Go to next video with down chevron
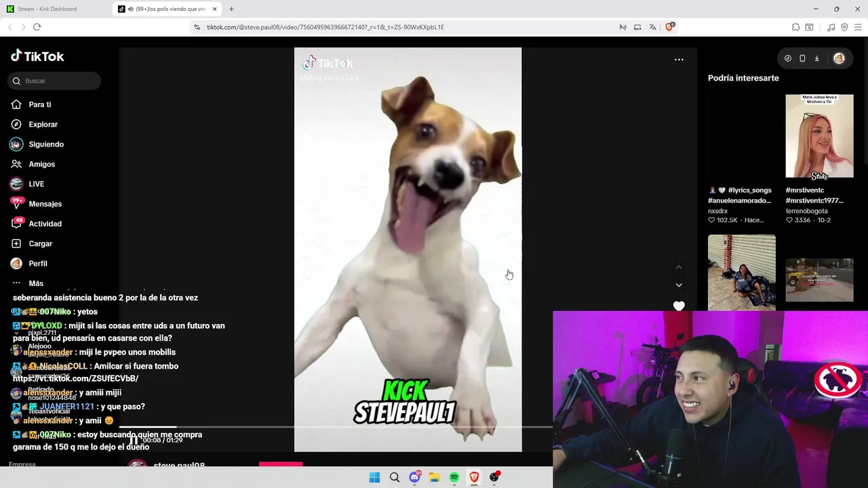This screenshot has width=868, height=488. pyautogui.click(x=679, y=285)
